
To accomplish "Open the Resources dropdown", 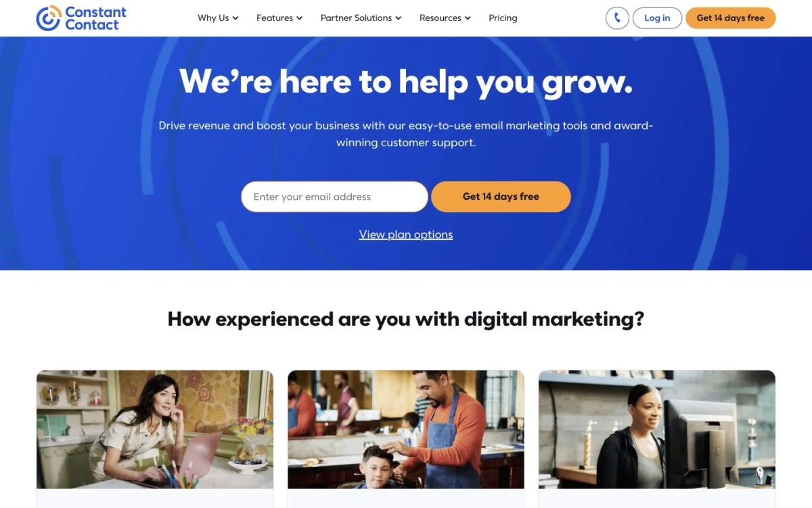I will tap(445, 18).
